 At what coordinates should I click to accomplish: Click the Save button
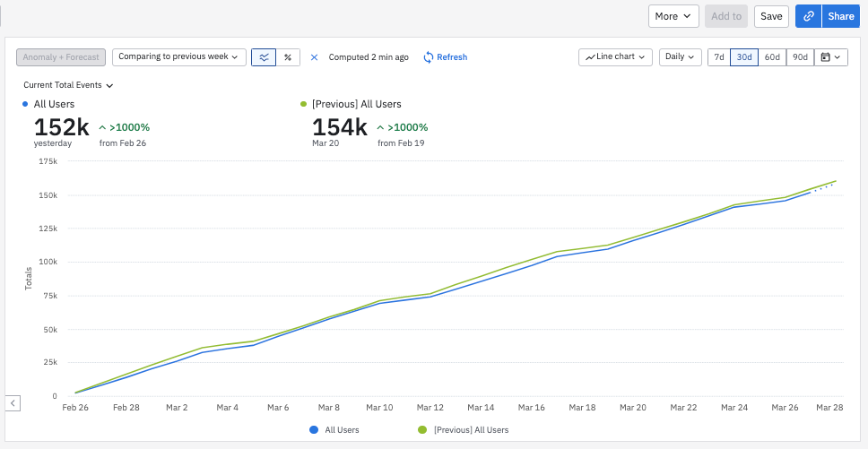pyautogui.click(x=771, y=16)
